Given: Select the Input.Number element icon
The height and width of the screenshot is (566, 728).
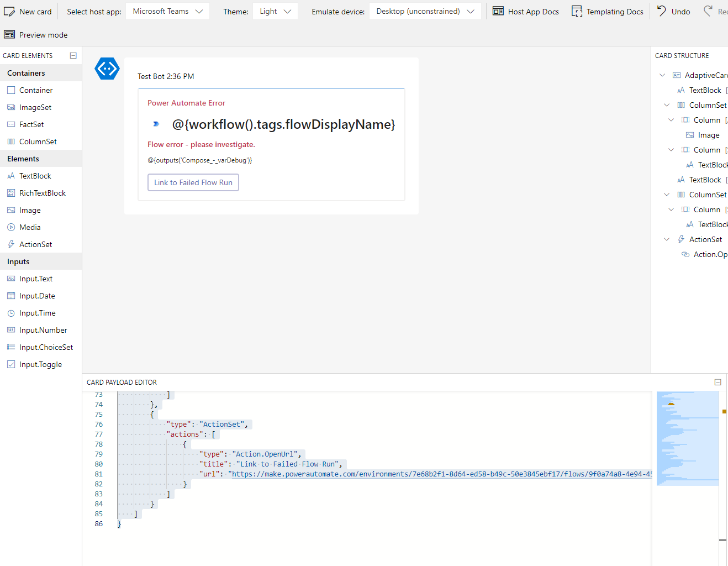Looking at the screenshot, I should click(x=11, y=330).
